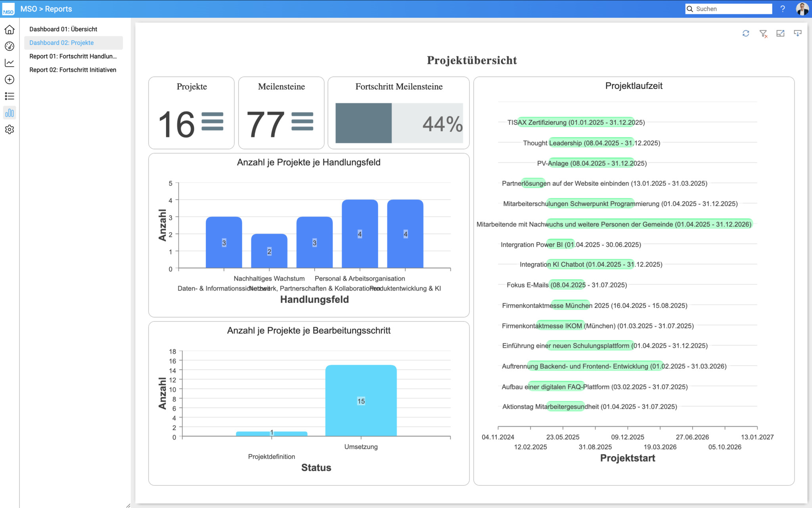Open Report 02: Fortschritt Initiativen
Screen dimensions: 812x508
pos(73,70)
